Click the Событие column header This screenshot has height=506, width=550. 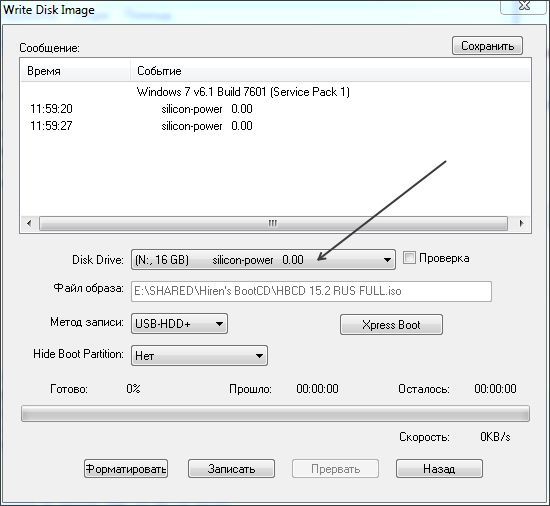coord(330,71)
